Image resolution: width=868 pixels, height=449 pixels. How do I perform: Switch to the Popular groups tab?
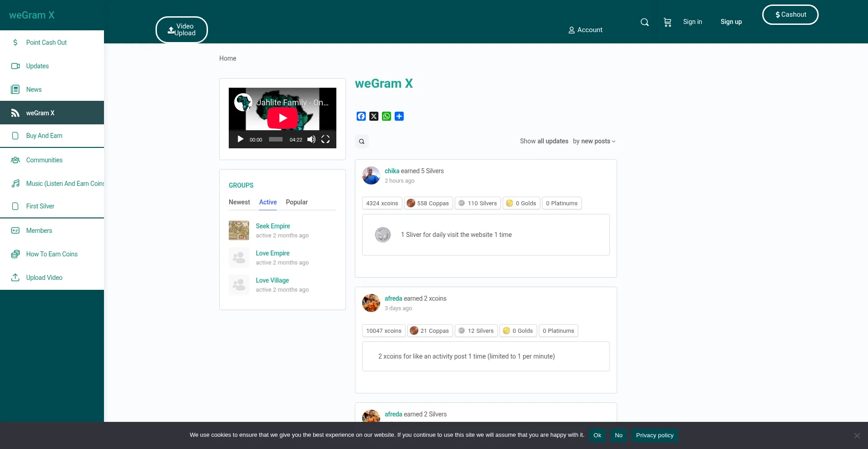(x=297, y=202)
